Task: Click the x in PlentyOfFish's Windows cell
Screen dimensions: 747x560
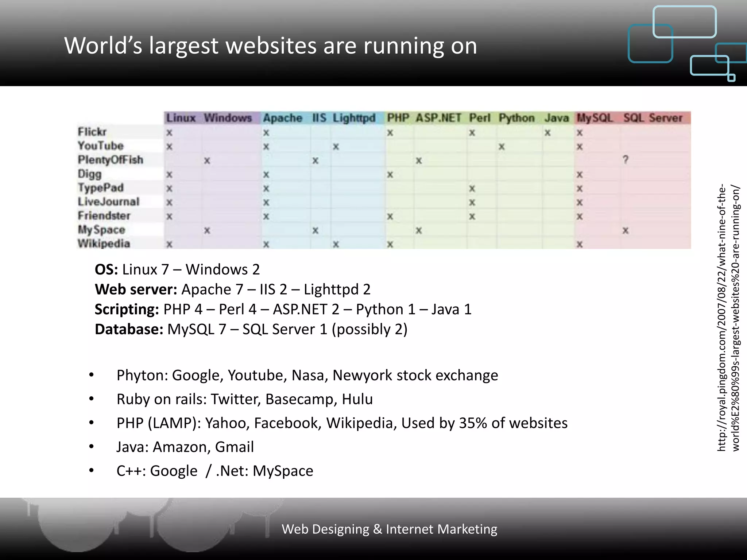Action: pos(207,160)
